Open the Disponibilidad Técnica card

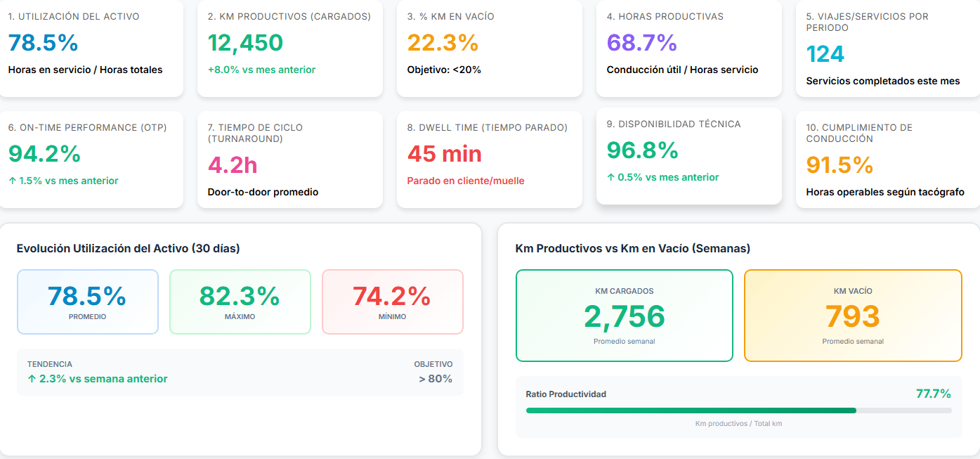pos(688,156)
